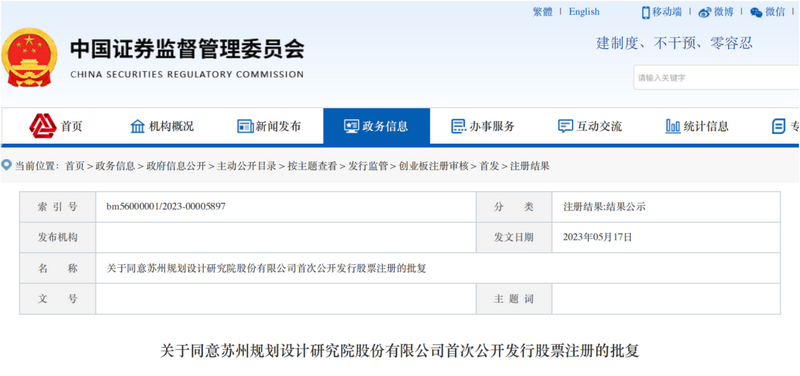Click the CSRC national emblem logo
The image size is (800, 376).
29,58
